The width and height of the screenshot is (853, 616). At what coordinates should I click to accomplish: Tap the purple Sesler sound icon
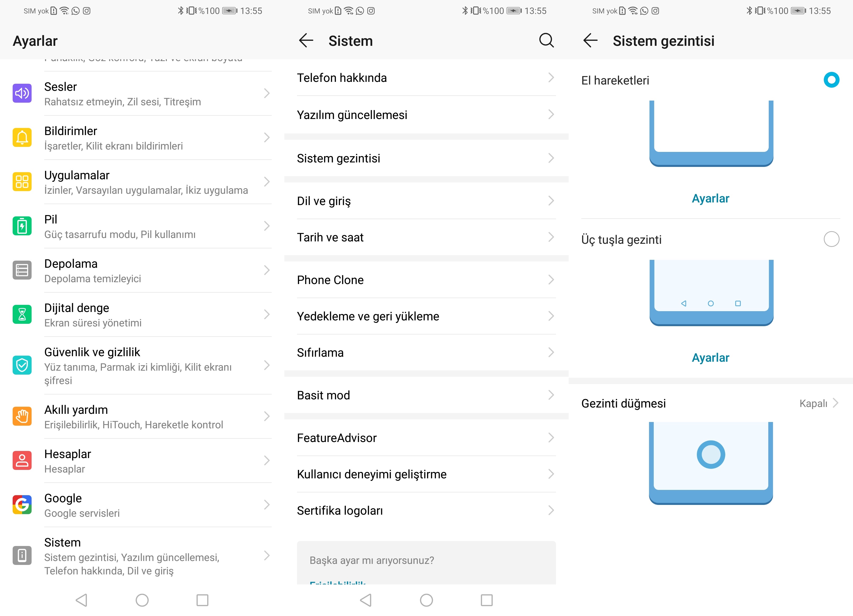(22, 93)
